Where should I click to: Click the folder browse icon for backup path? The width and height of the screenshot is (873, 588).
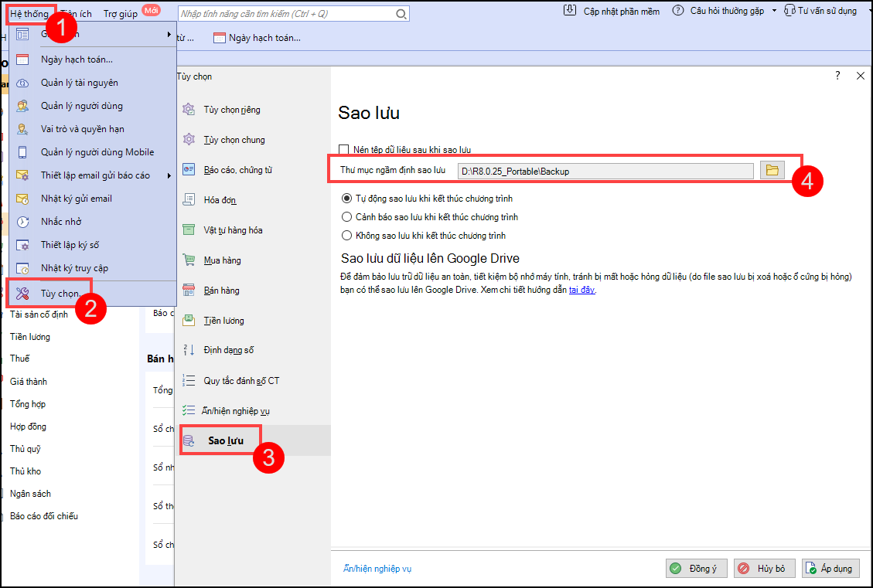pyautogui.click(x=772, y=171)
